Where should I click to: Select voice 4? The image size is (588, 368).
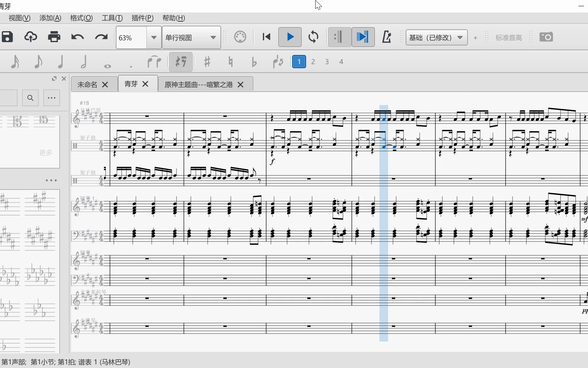[341, 62]
